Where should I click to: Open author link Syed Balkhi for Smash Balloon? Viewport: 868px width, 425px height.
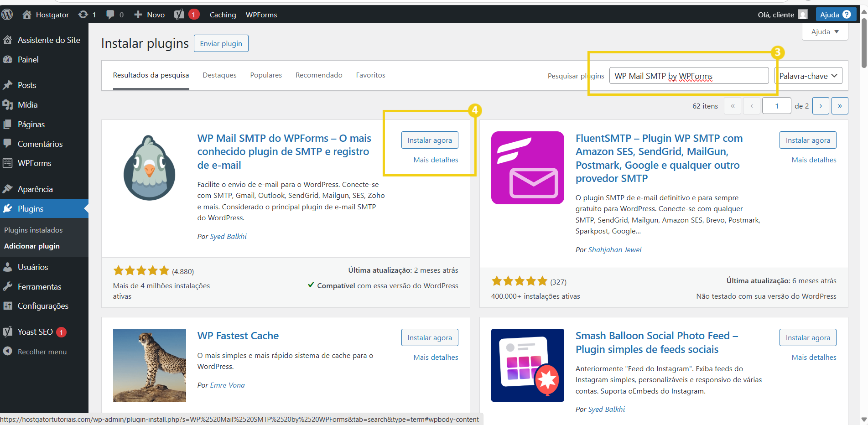click(606, 409)
